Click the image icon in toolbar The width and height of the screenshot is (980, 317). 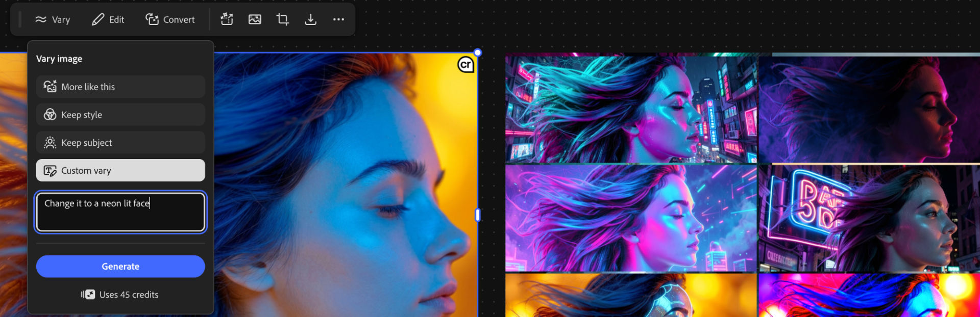(x=255, y=19)
